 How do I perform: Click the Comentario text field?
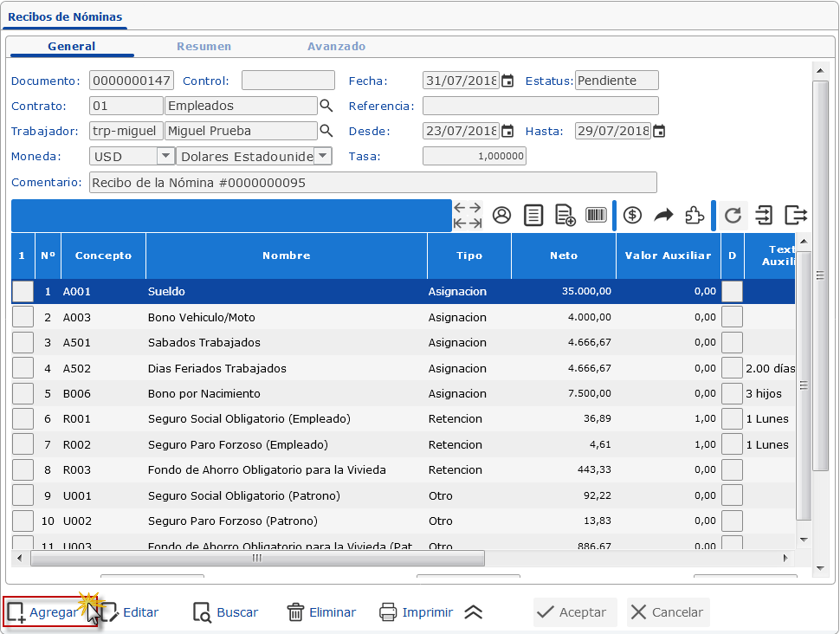click(x=372, y=183)
